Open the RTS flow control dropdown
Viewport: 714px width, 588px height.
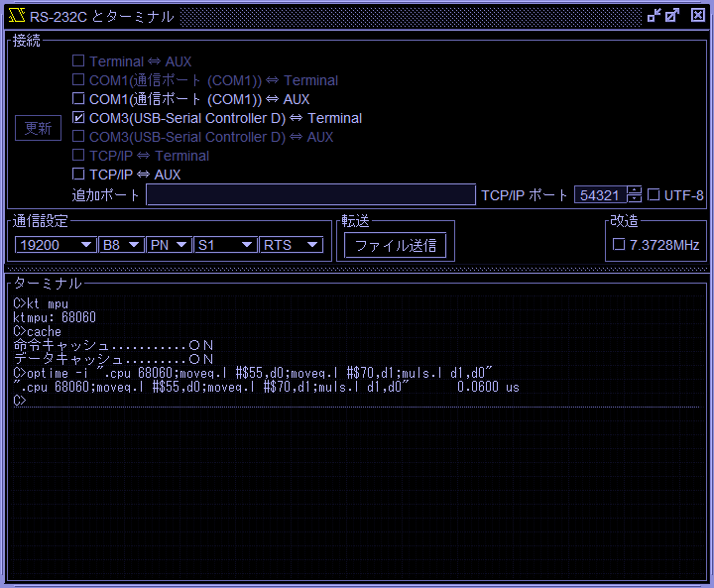[x=291, y=245]
